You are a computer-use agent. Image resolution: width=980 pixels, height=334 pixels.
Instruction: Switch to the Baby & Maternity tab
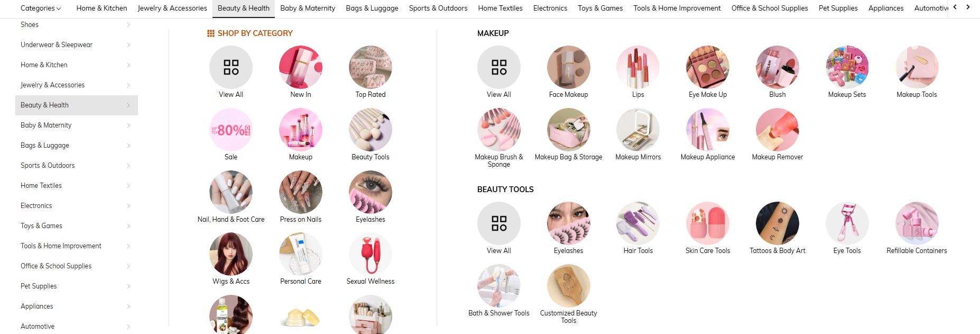pyautogui.click(x=308, y=8)
